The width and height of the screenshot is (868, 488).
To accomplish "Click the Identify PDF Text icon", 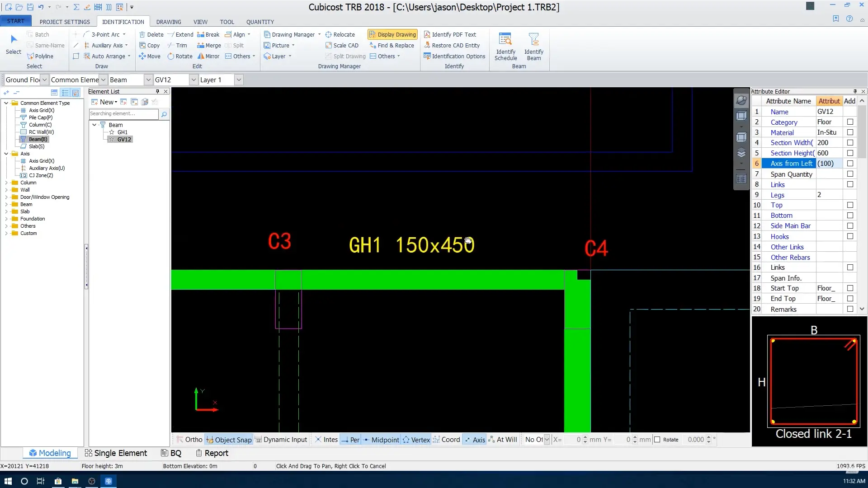I will click(x=427, y=35).
